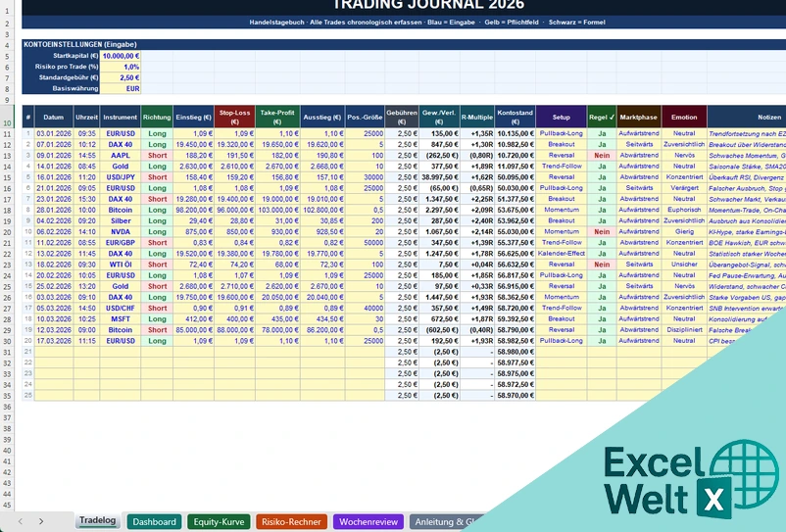Select the MSFT instrument cell

pos(121,319)
